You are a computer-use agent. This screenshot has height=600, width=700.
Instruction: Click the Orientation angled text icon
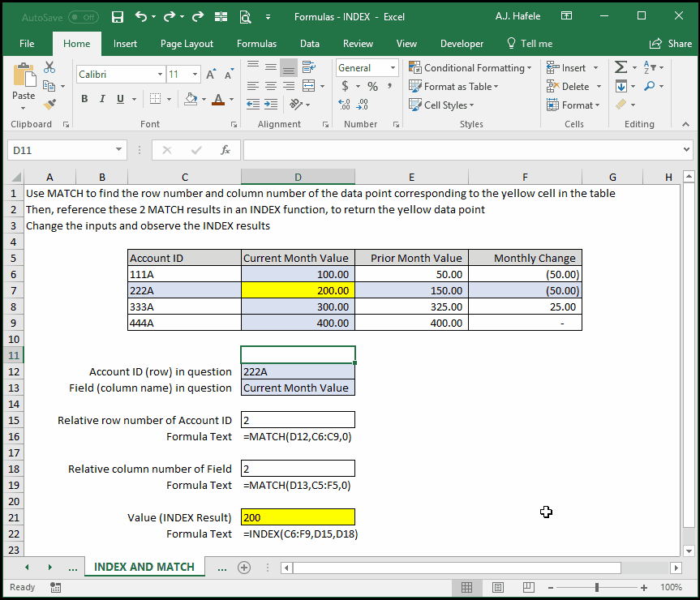(296, 105)
